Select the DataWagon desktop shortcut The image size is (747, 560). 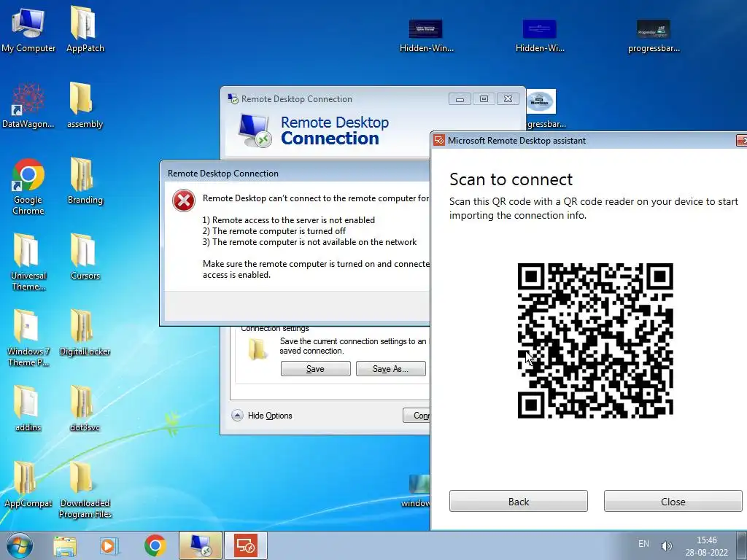point(28,106)
